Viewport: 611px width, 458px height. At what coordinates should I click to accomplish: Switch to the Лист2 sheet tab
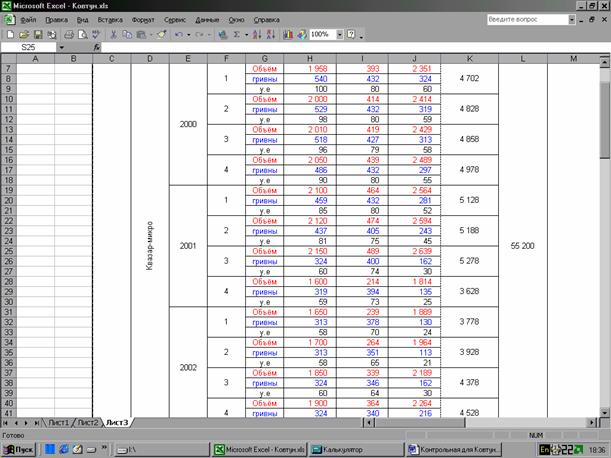click(x=89, y=423)
